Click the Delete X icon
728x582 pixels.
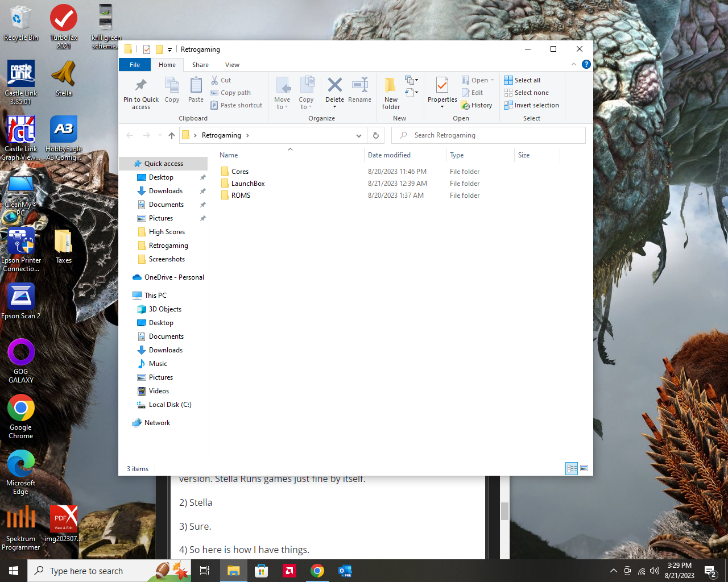coord(334,86)
